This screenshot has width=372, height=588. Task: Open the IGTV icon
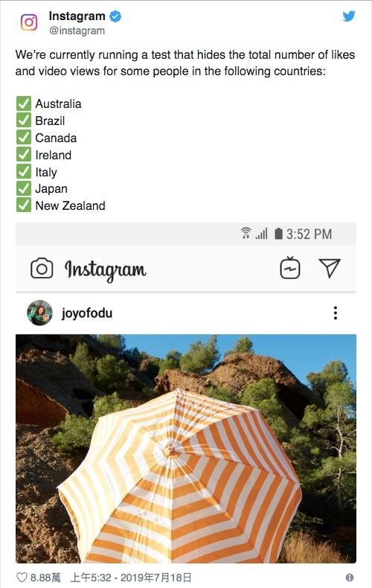click(x=290, y=268)
